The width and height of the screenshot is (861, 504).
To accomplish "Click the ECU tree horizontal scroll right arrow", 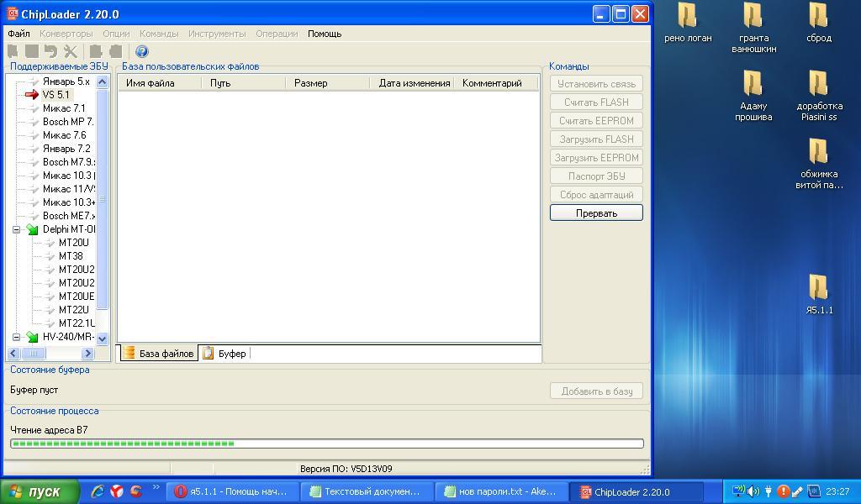I will pos(87,353).
